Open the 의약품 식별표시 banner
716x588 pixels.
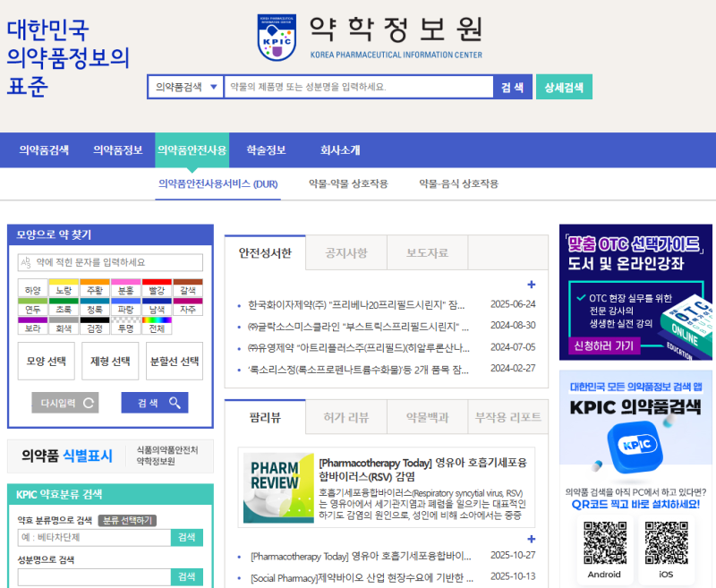[x=110, y=456]
